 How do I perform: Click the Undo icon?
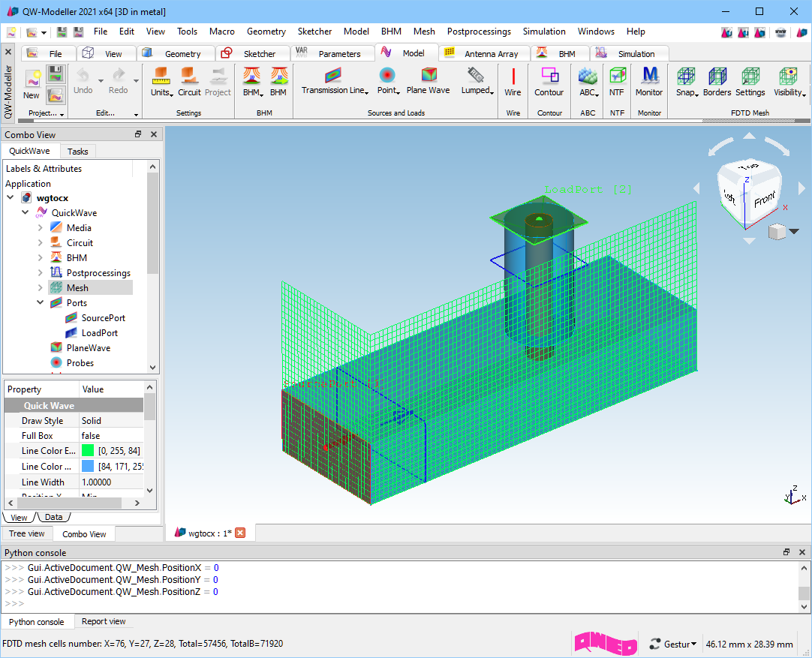pyautogui.click(x=83, y=76)
